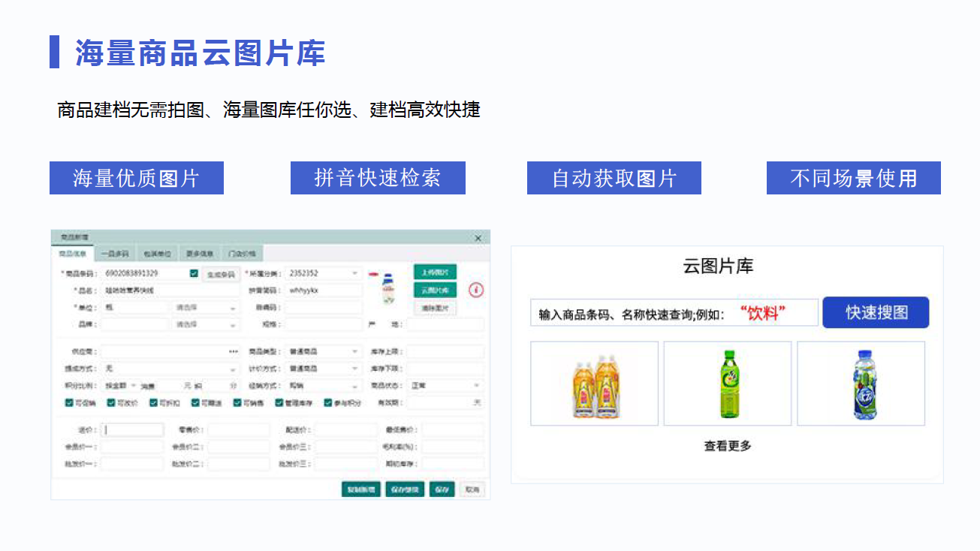This screenshot has width=980, height=551.
Task: Select the green tea bottle thumbnail
Action: click(x=727, y=384)
